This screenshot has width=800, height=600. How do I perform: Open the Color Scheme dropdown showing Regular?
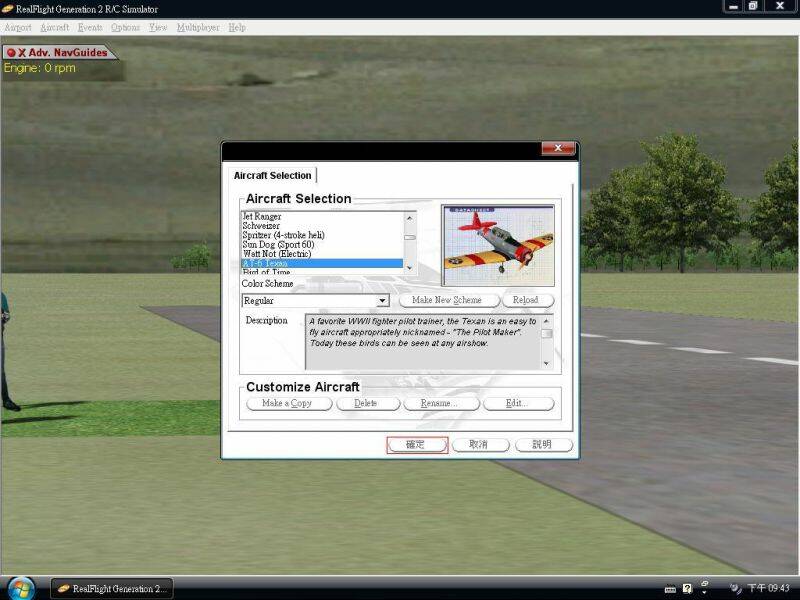[x=315, y=301]
